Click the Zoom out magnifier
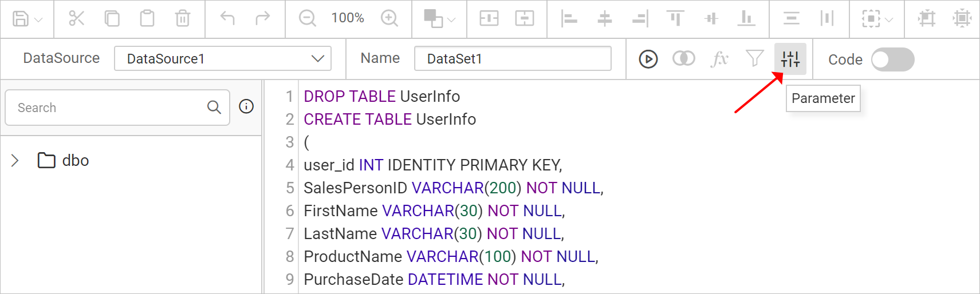This screenshot has width=980, height=294. (308, 18)
